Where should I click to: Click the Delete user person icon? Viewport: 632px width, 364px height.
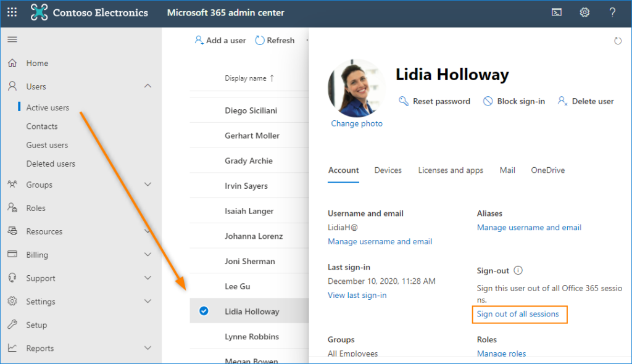(x=563, y=101)
